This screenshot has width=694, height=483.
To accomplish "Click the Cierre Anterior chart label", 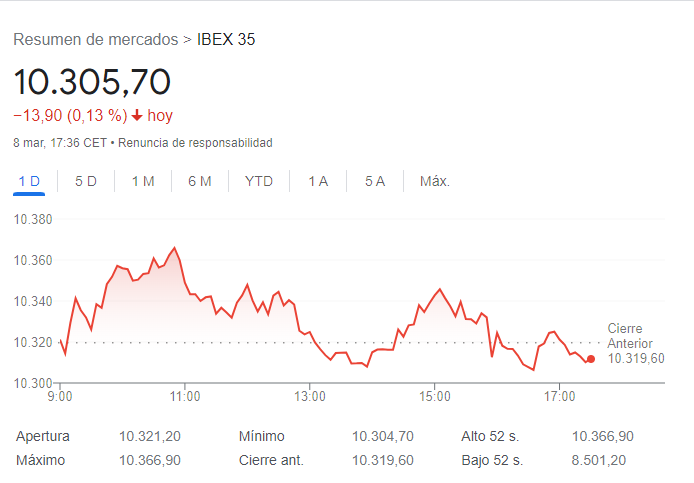I will [x=625, y=336].
